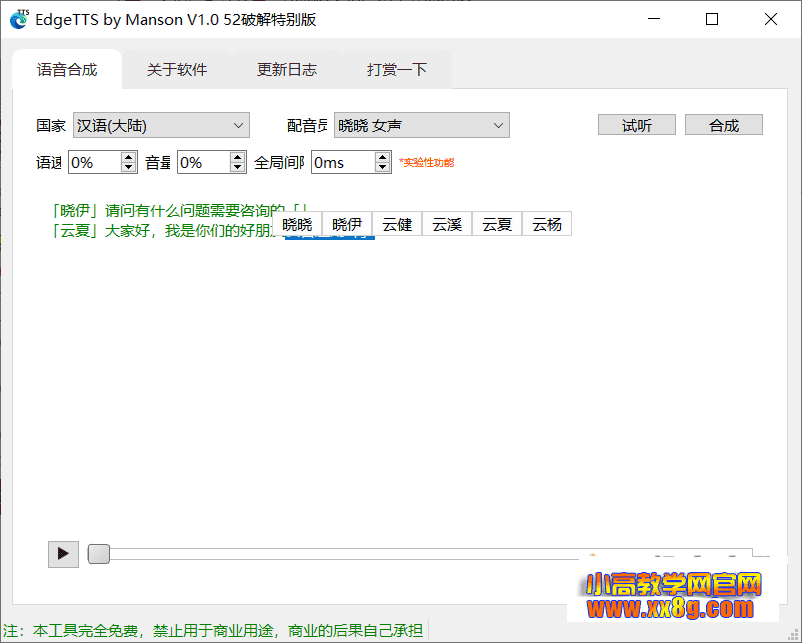Select the 云杨 voice tag
The height and width of the screenshot is (643, 802).
click(x=547, y=225)
